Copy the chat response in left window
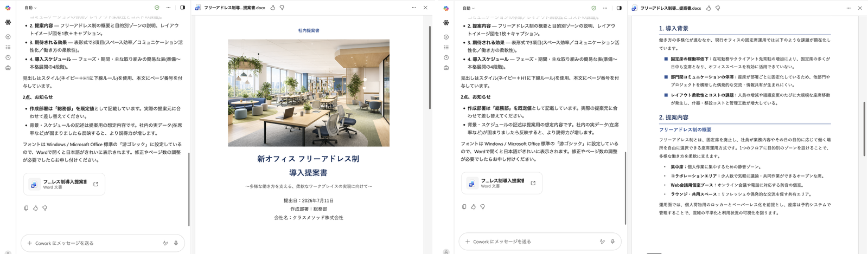This screenshot has width=868, height=254. click(26, 207)
